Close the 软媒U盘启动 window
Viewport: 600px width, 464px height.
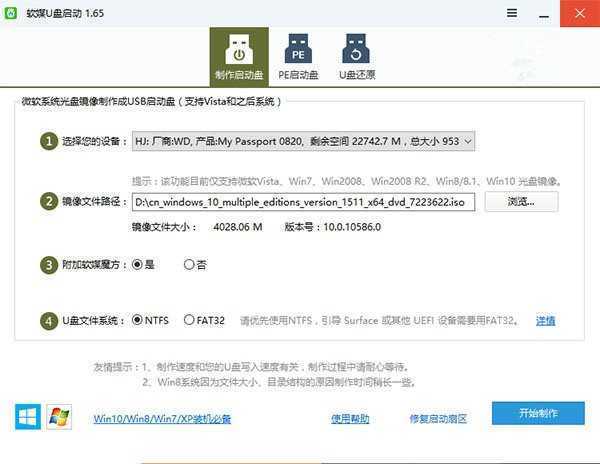coord(580,13)
